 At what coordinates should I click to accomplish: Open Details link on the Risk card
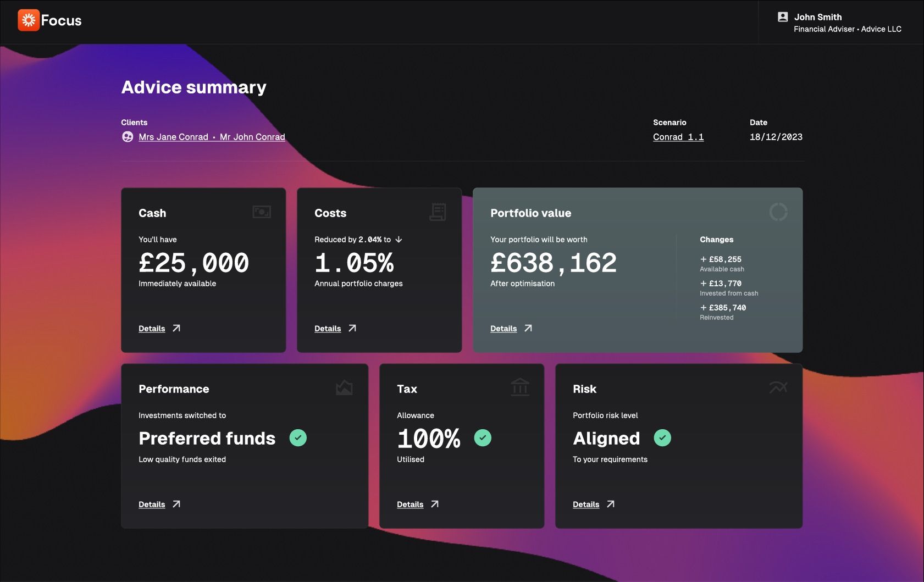pos(586,505)
